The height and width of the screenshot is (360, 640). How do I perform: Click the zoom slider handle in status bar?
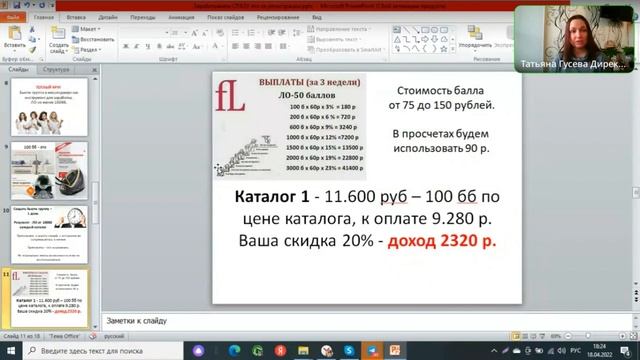point(588,336)
